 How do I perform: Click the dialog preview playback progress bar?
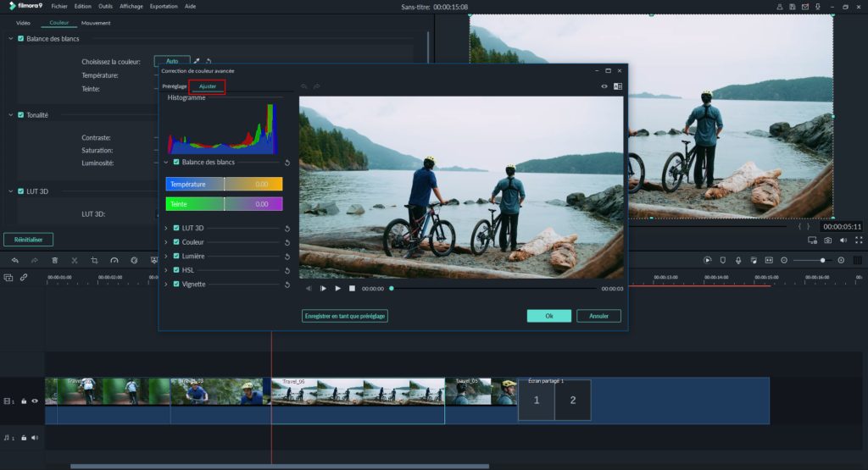click(494, 289)
